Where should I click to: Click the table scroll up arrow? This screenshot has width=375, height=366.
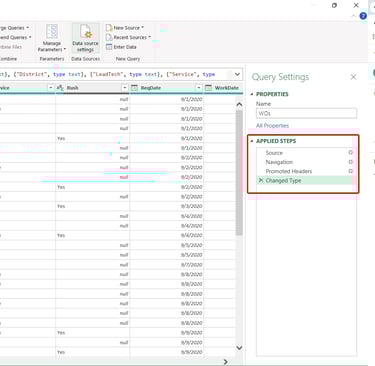pos(239,104)
